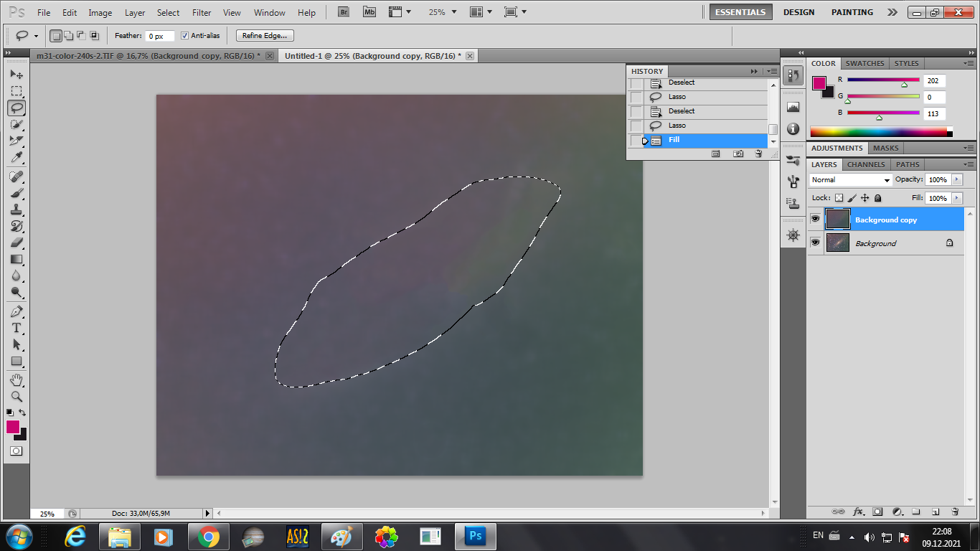Select the Gradient tool
The width and height of the screenshot is (980, 551).
[x=17, y=259]
